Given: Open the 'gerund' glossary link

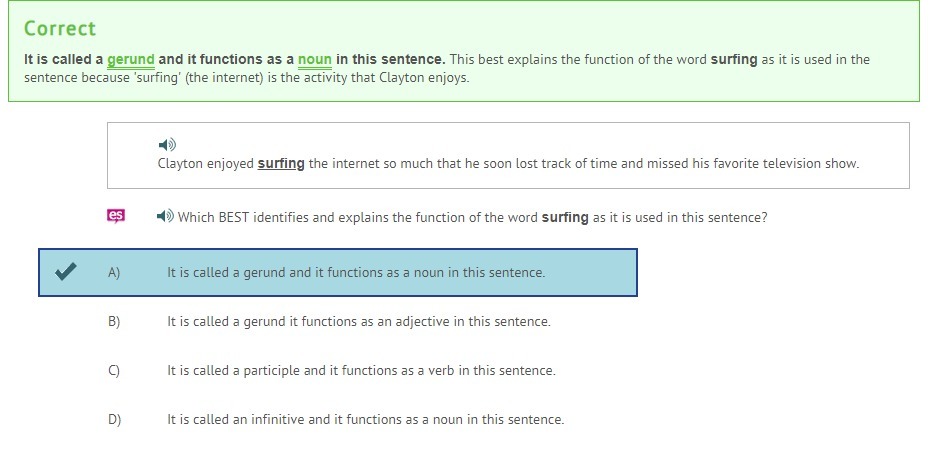Looking at the screenshot, I should 130,60.
